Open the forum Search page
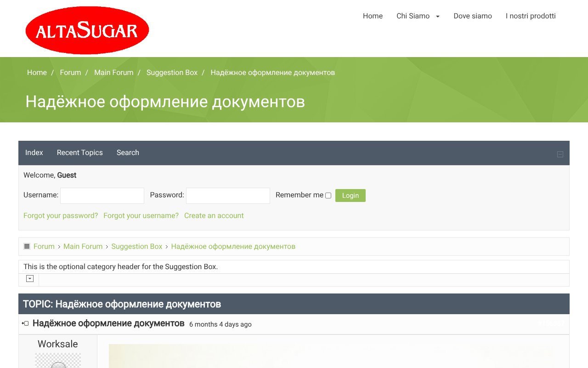The width and height of the screenshot is (588, 368). (x=128, y=152)
